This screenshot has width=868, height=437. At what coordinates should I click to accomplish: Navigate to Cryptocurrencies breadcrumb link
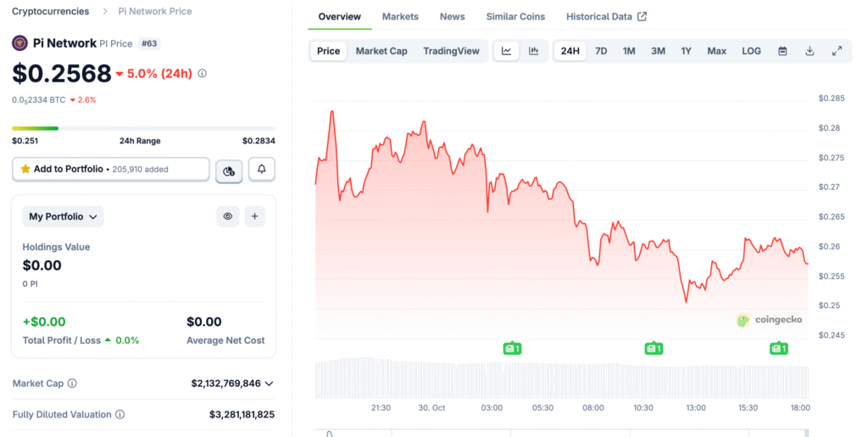(50, 11)
